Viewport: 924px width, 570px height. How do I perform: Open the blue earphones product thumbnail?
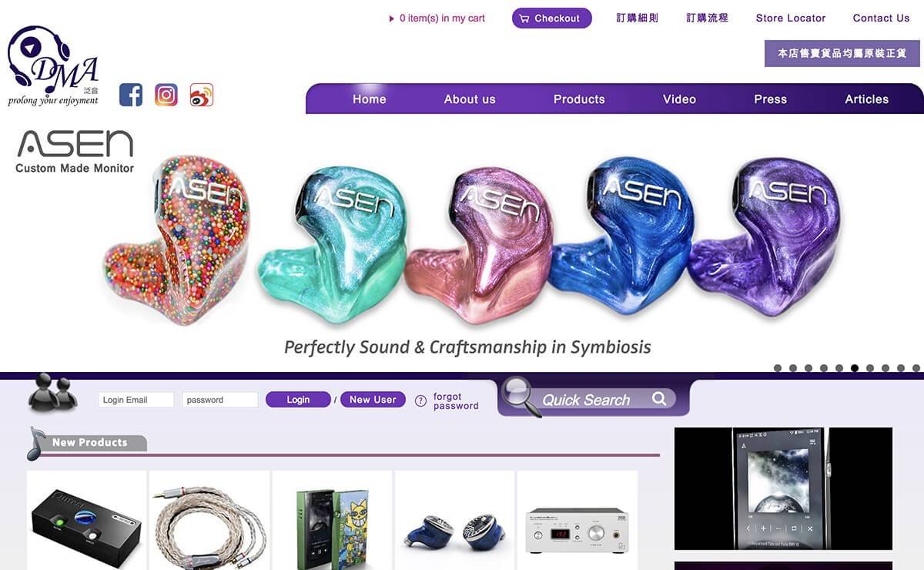(454, 521)
